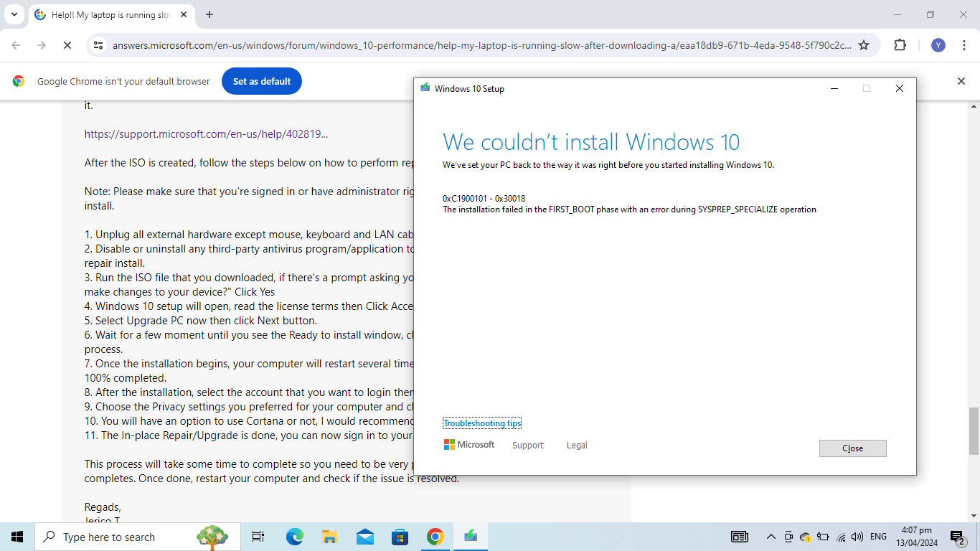Open the Windows Start menu
The width and height of the screenshot is (980, 551).
17,537
